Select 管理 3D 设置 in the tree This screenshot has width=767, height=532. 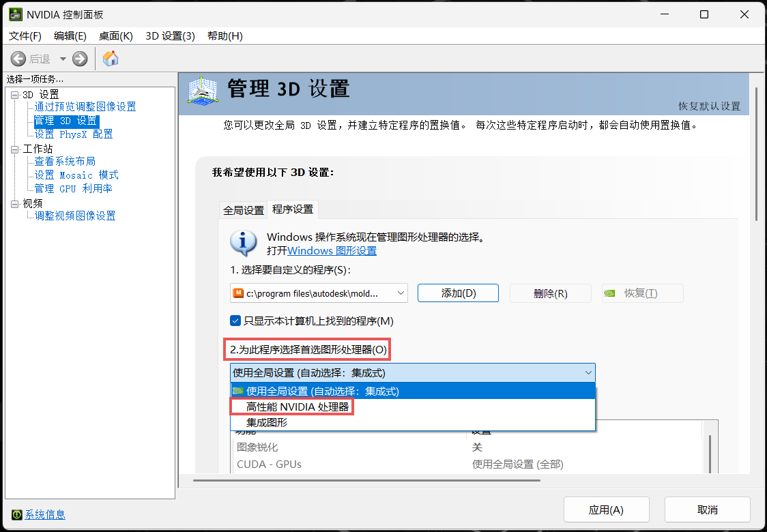tap(66, 120)
